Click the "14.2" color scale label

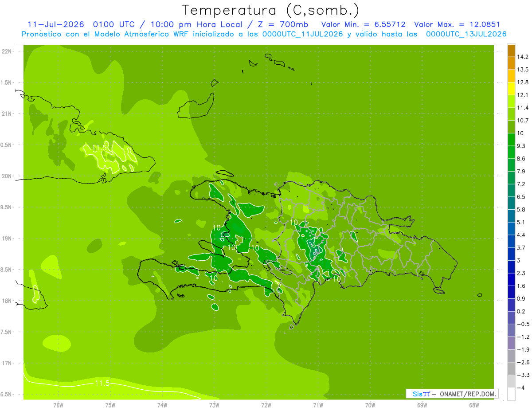point(523,57)
